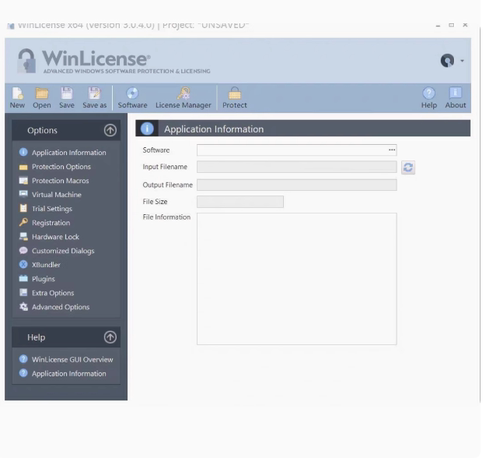The height and width of the screenshot is (462, 500).
Task: Choose Save as in toolbar
Action: (x=95, y=98)
